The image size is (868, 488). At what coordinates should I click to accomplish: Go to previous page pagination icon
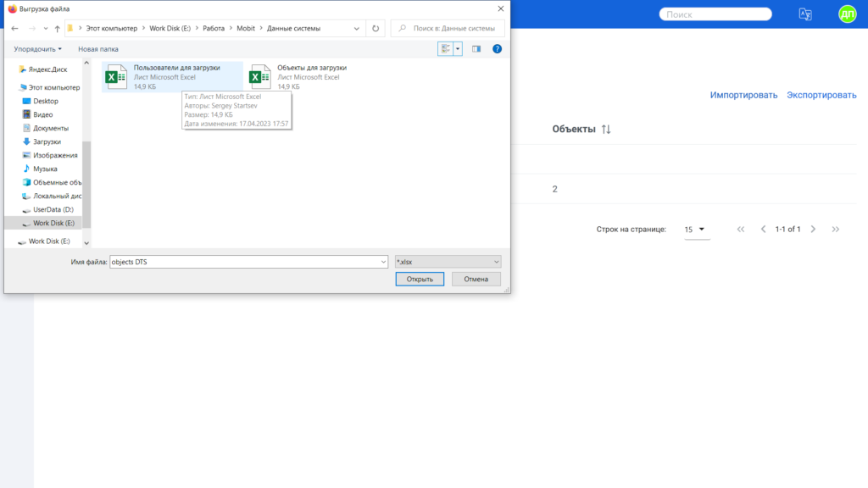click(764, 229)
